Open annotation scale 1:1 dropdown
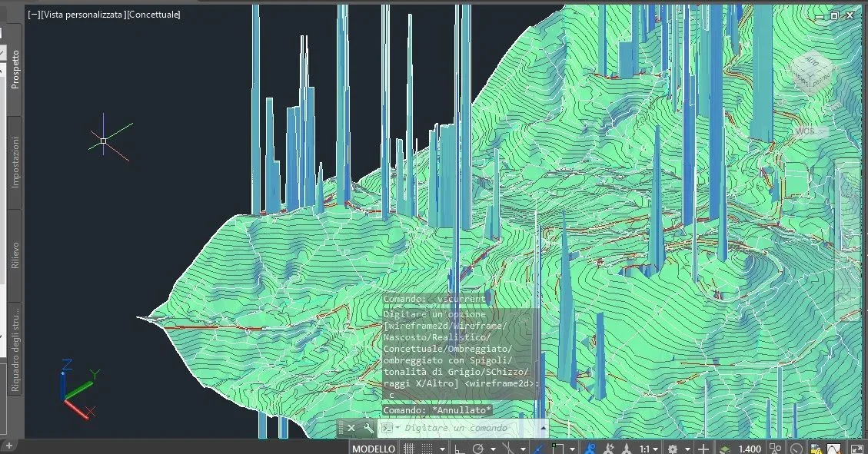 pyautogui.click(x=649, y=449)
